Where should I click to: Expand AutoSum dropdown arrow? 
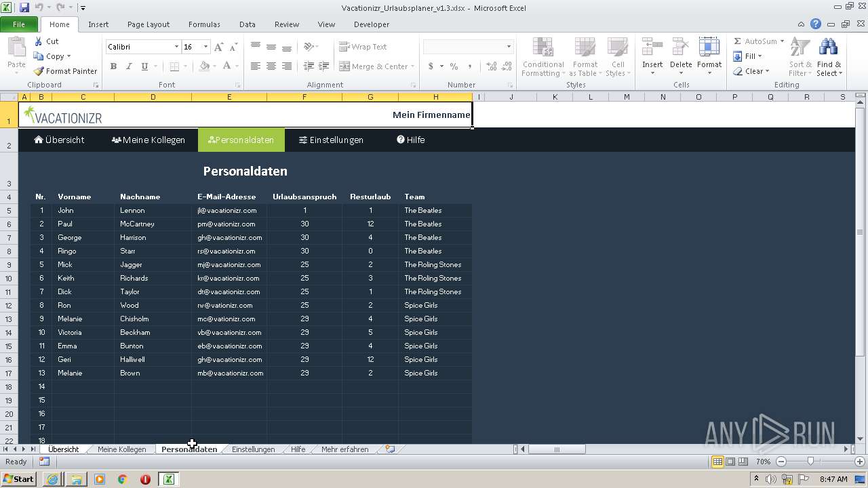click(x=782, y=41)
